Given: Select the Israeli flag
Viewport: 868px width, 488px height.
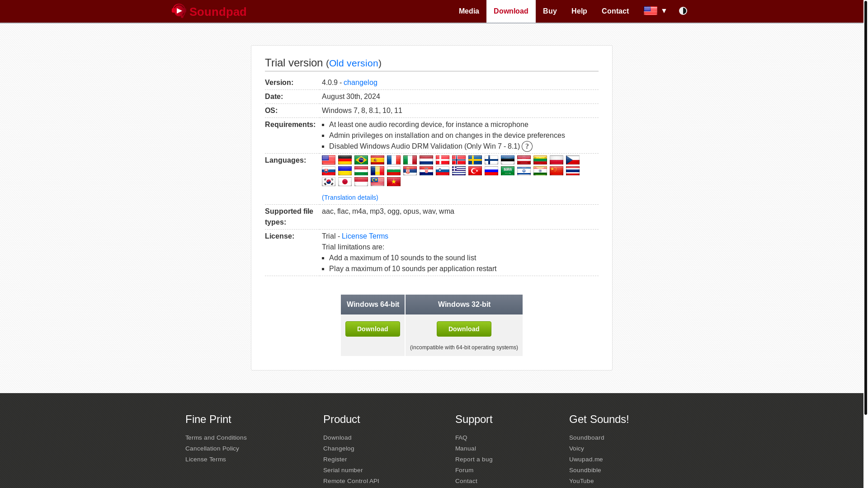Looking at the screenshot, I should (524, 171).
